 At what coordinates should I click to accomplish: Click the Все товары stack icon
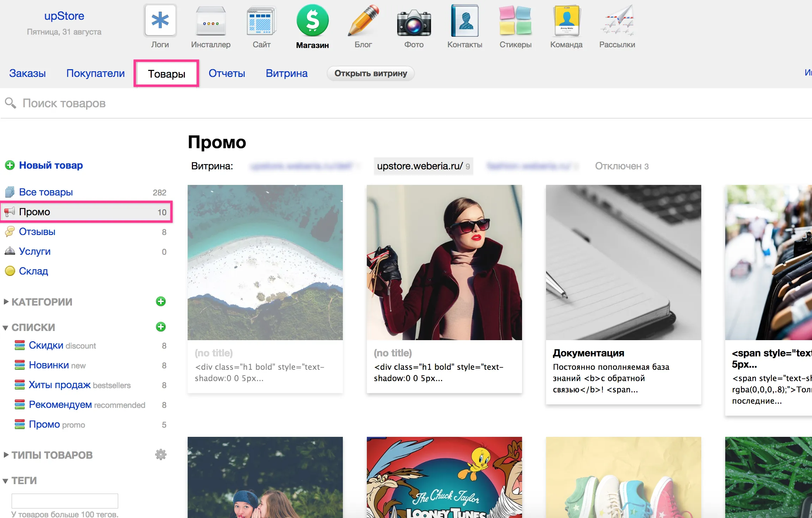click(10, 192)
